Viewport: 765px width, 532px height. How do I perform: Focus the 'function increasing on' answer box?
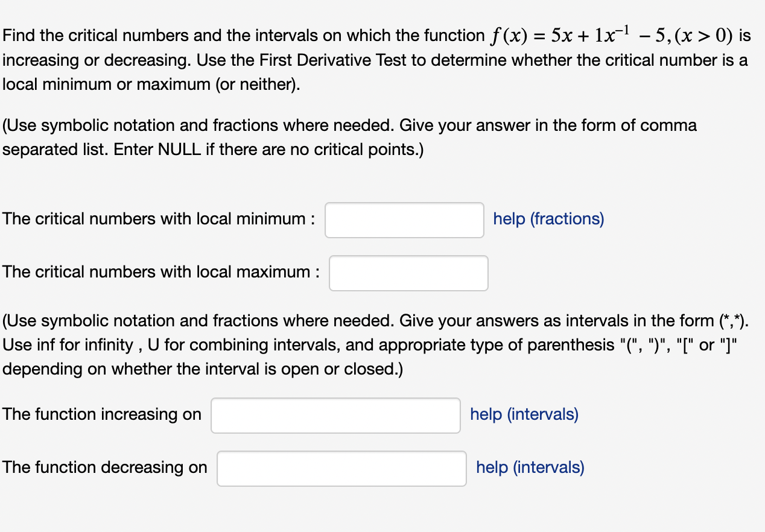[335, 416]
